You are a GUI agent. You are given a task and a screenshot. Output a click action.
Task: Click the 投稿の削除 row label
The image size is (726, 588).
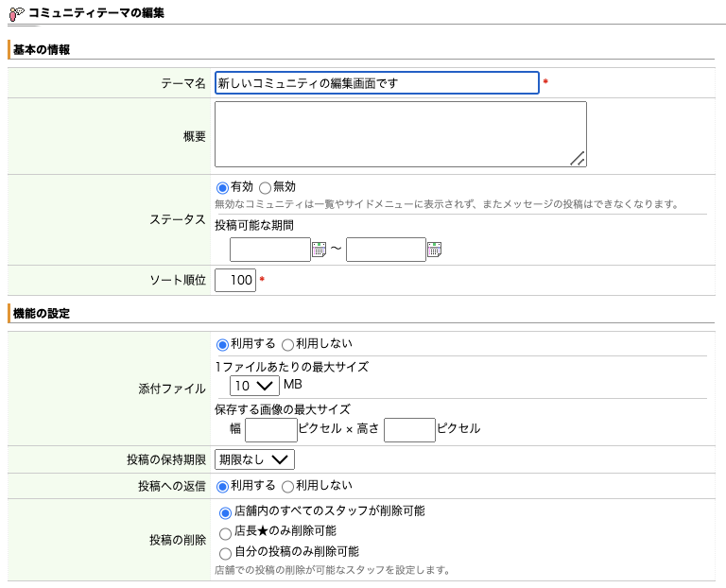[178, 540]
